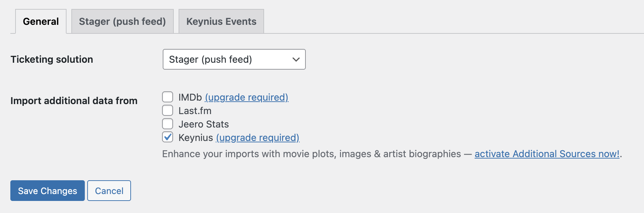644x213 pixels.
Task: Switch to the Stager (push feed) tab
Action: 122,21
